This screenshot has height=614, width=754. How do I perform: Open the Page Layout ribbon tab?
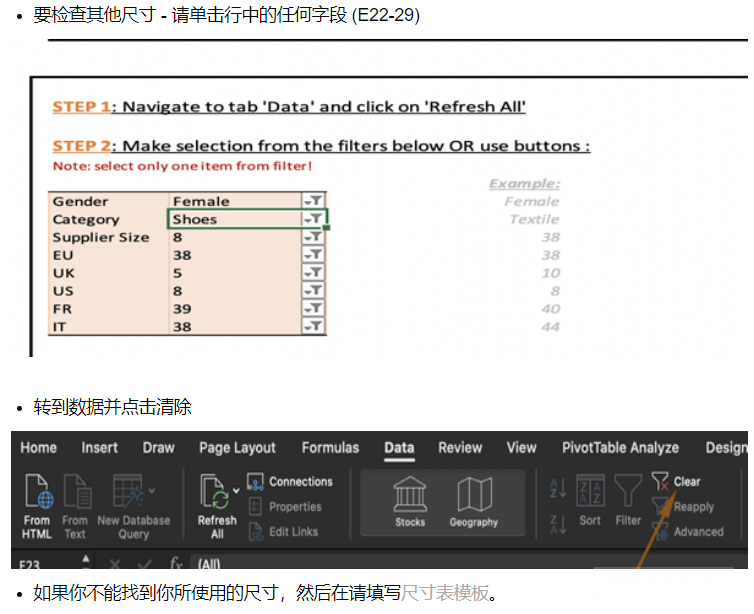pyautogui.click(x=238, y=448)
